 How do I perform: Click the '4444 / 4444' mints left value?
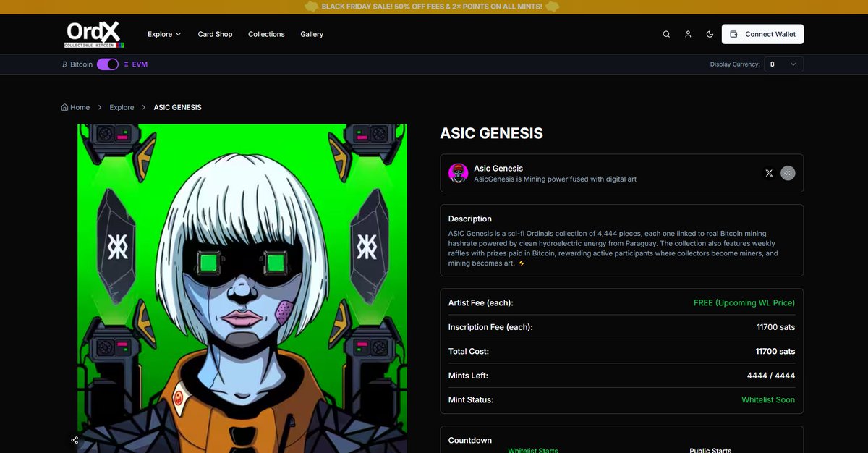[771, 376]
